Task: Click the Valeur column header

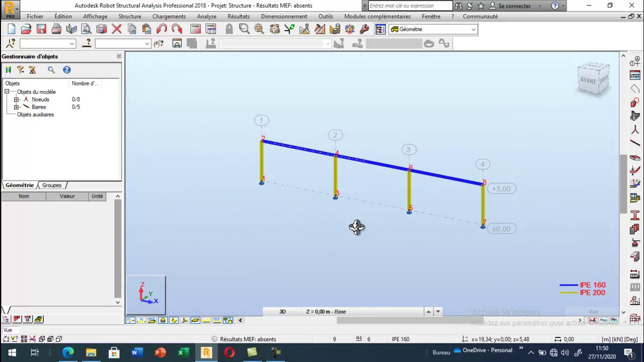Action: [x=67, y=196]
